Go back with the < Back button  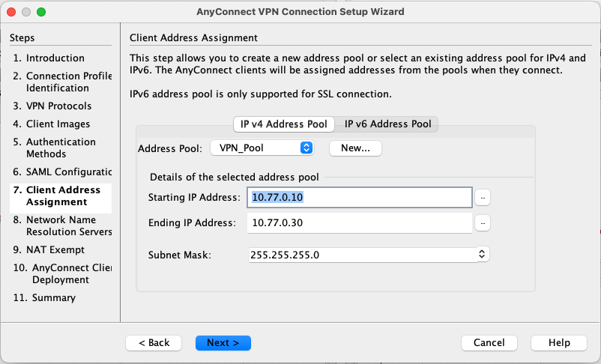[154, 342]
